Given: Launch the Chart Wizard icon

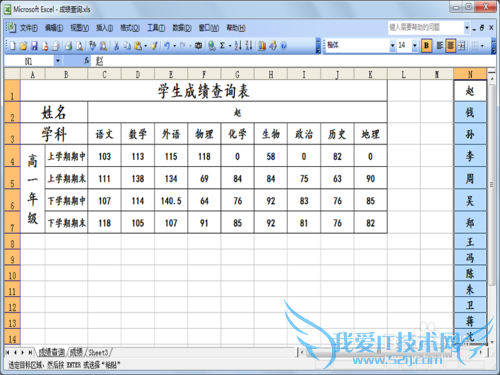Looking at the screenshot, I should click(x=262, y=46).
